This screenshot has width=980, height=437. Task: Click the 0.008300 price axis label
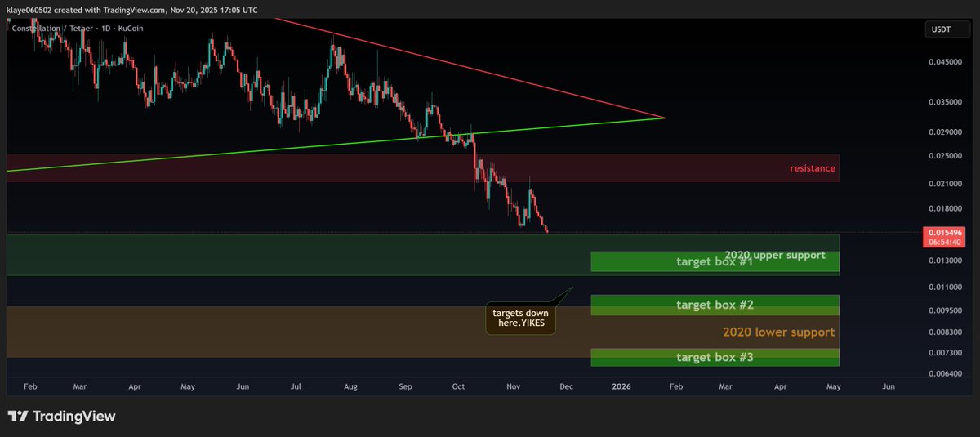tap(945, 332)
